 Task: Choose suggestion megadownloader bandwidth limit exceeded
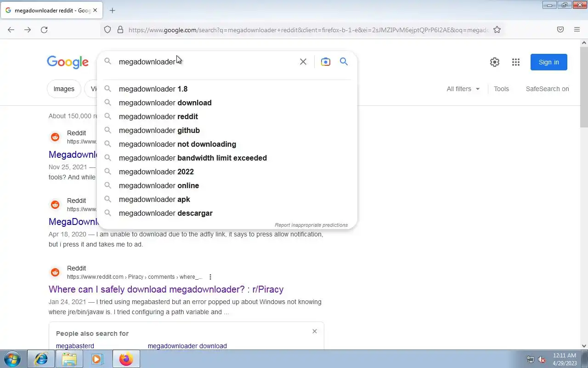(227, 158)
